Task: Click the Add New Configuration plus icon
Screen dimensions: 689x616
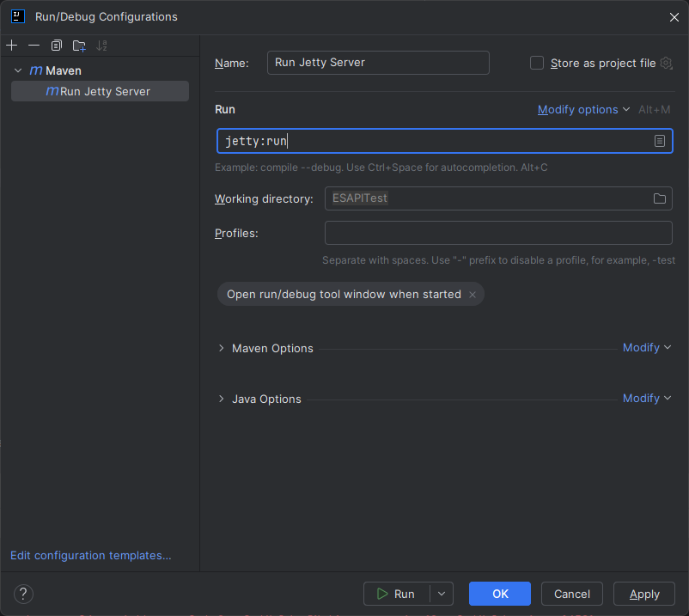Action: click(12, 46)
